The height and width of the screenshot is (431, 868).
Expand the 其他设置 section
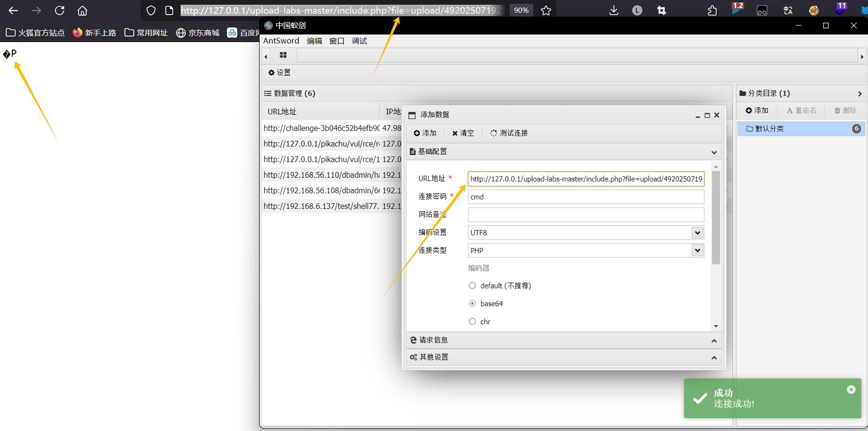pyautogui.click(x=564, y=357)
